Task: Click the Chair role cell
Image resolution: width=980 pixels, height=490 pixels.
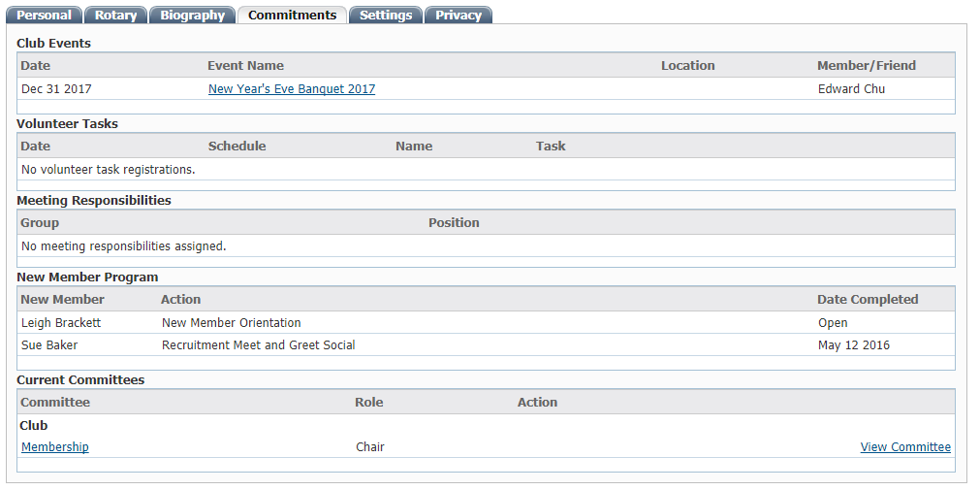Action: coord(370,447)
